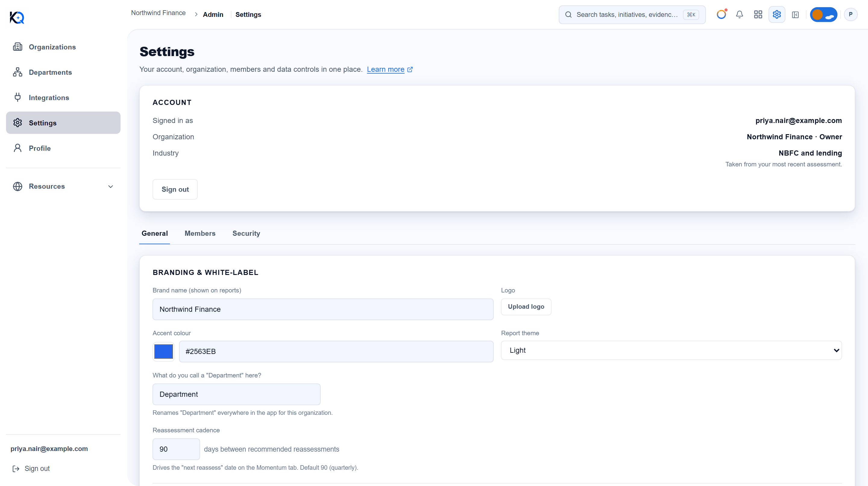Open the notifications bell
The image size is (868, 486).
[739, 14]
